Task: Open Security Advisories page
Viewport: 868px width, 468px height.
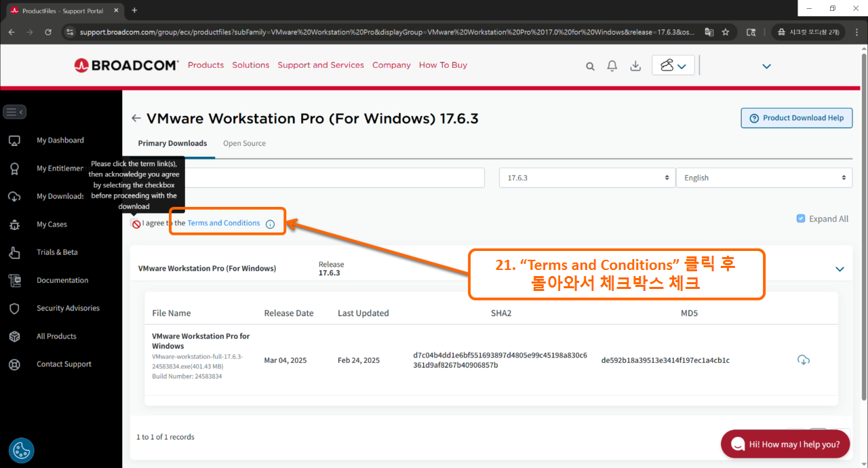Action: coord(68,309)
